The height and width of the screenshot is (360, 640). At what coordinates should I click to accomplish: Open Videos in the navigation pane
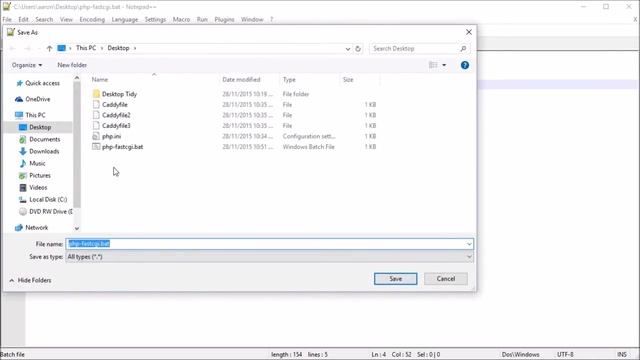[33, 187]
